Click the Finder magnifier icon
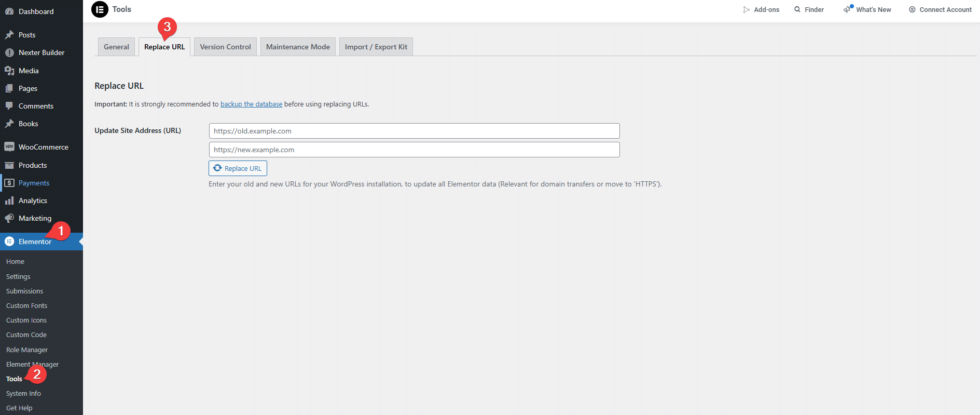980x415 pixels. coord(797,9)
